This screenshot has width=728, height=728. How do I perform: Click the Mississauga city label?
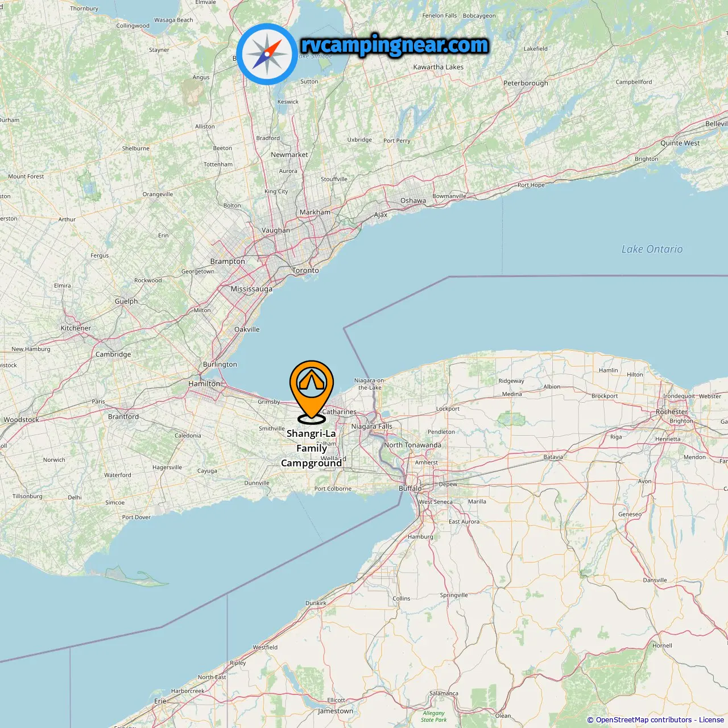[251, 289]
